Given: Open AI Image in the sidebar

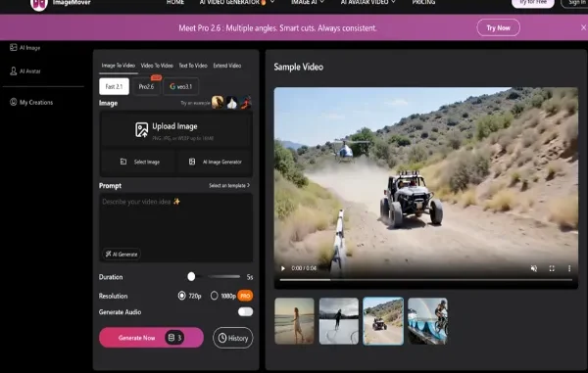Looking at the screenshot, I should pos(25,48).
